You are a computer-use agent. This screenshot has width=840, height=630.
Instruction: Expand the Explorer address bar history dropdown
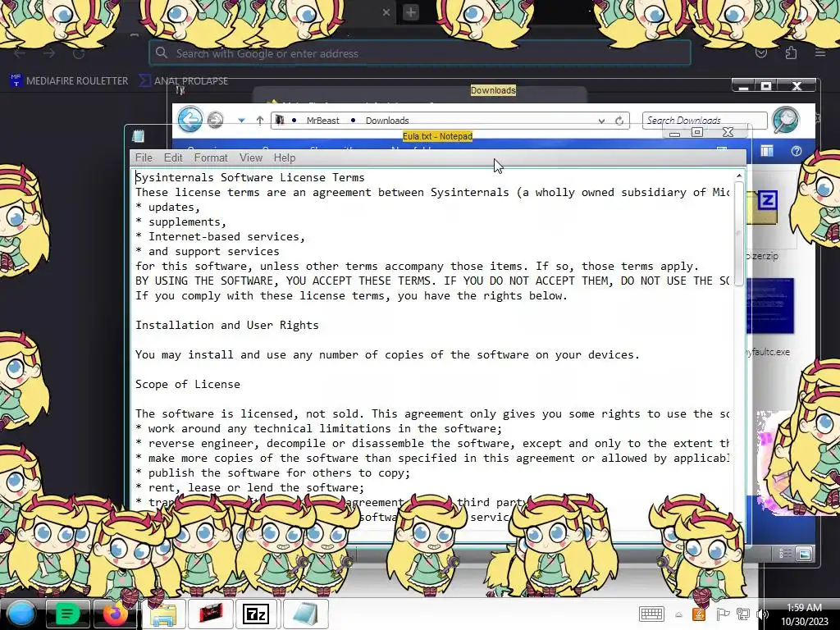(x=601, y=121)
